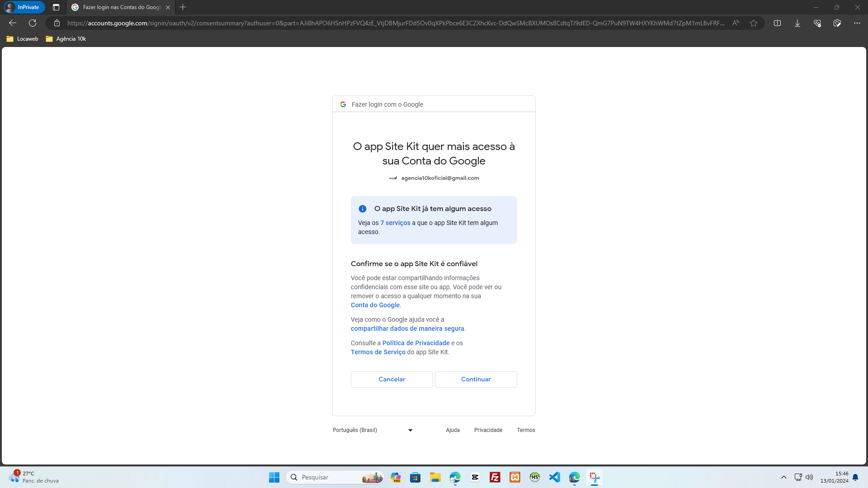Viewport: 868px width, 488px height.
Task: Open tab actions menu icon
Action: [x=56, y=7]
